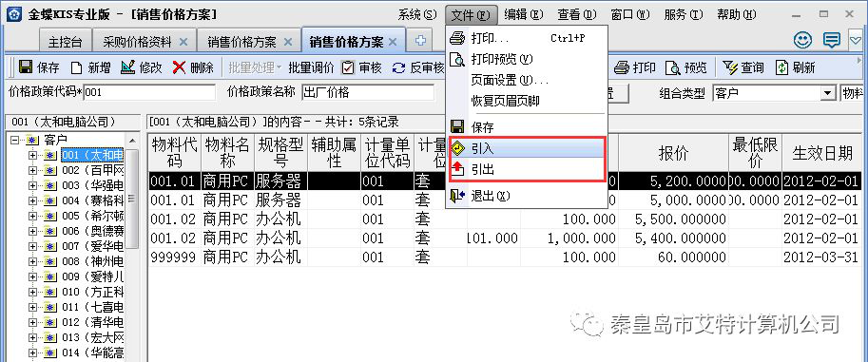Click the New (新增) toolbar icon
Viewport: 868px width, 362px height.
77,67
